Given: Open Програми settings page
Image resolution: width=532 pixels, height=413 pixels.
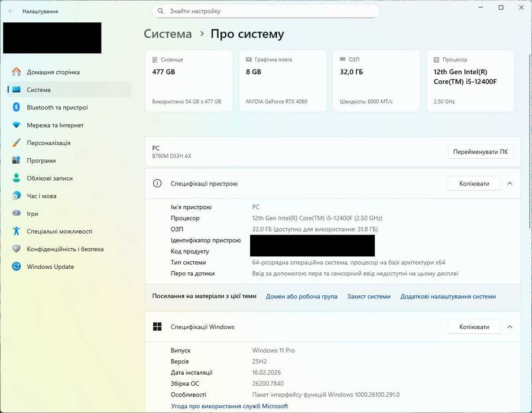Looking at the screenshot, I should coord(70,160).
